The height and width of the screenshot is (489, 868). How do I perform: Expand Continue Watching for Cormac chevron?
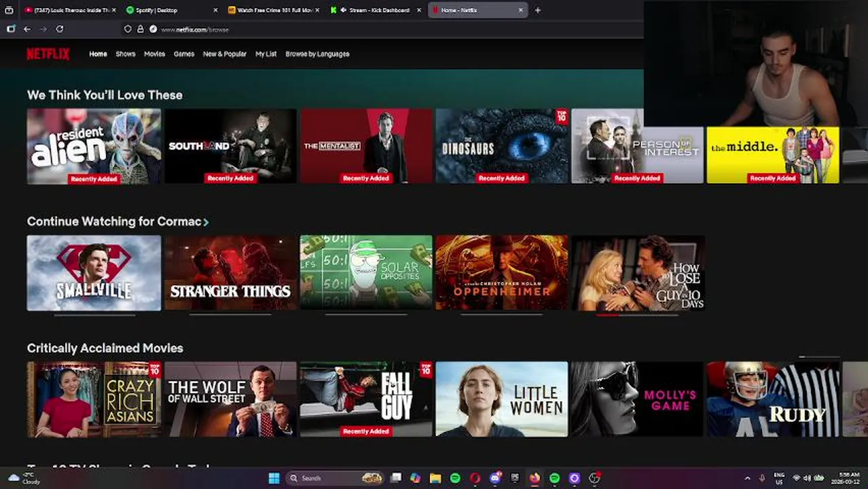[x=206, y=222]
